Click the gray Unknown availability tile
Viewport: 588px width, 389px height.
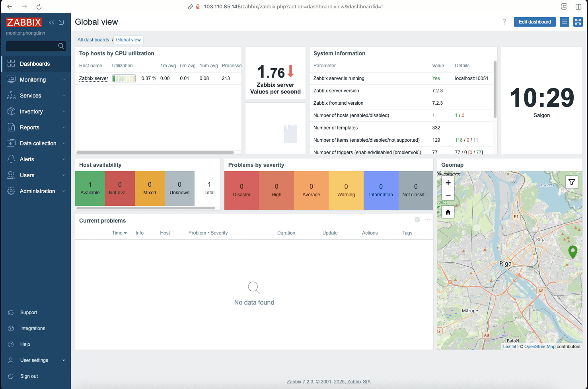[179, 188]
